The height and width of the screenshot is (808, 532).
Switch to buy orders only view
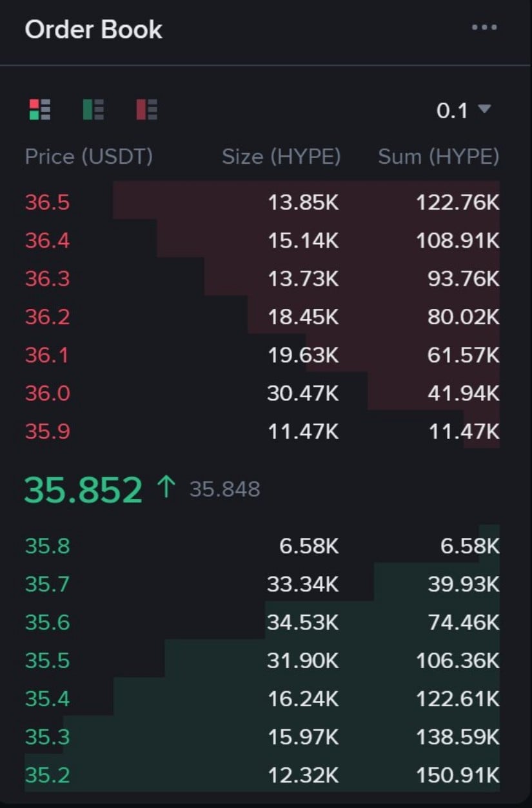pos(93,110)
